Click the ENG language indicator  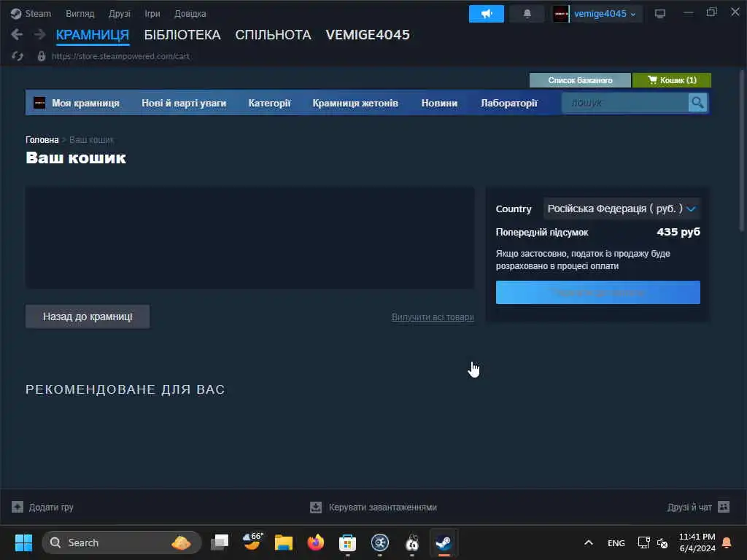[616, 542]
